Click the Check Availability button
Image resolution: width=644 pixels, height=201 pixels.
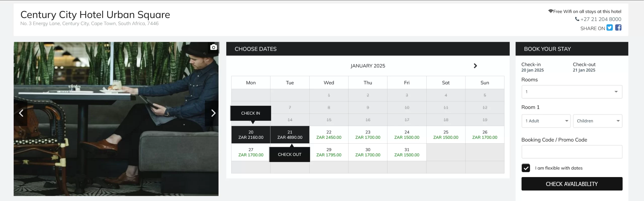click(572, 184)
